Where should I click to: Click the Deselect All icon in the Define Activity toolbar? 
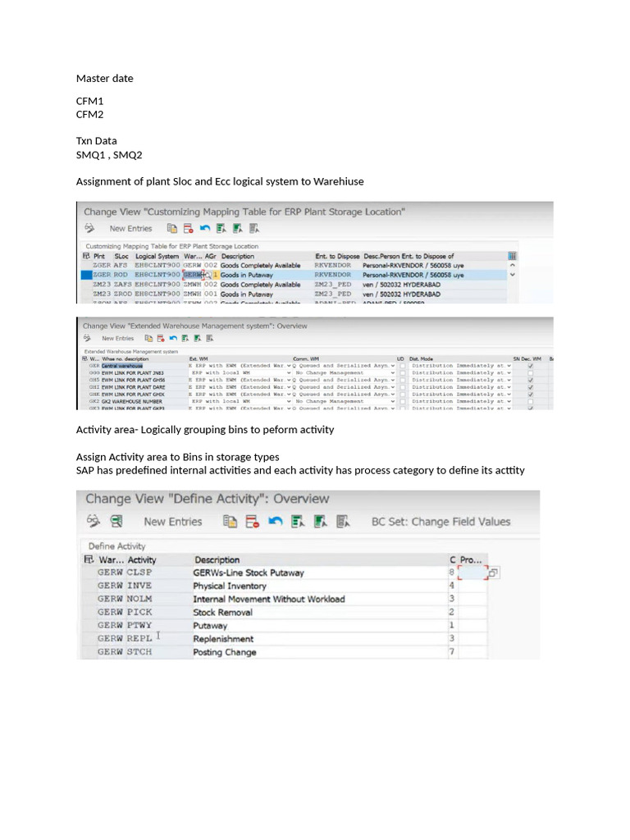(x=344, y=521)
